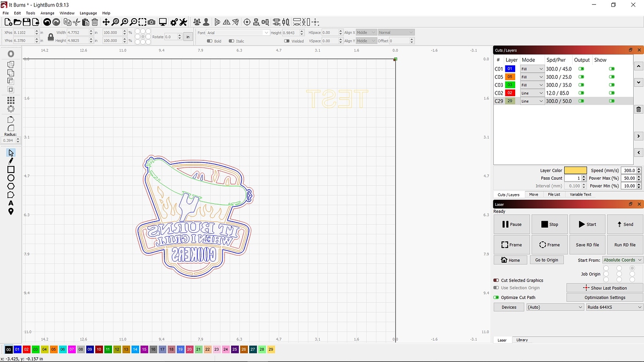The height and width of the screenshot is (362, 644).
Task: Open the Ruida 644XS device dropdown
Action: click(x=615, y=307)
